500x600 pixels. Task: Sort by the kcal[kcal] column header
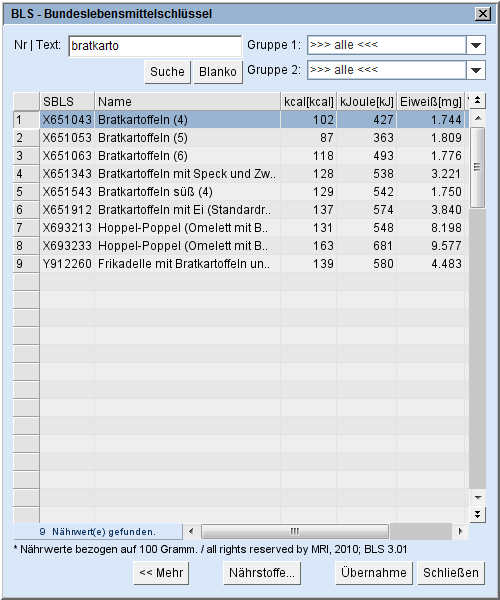(308, 102)
